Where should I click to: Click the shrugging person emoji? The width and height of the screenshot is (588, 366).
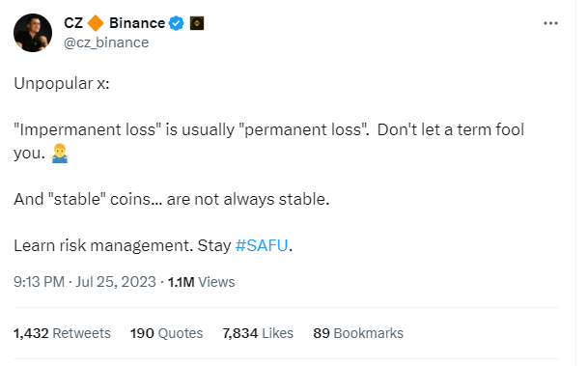(x=60, y=153)
